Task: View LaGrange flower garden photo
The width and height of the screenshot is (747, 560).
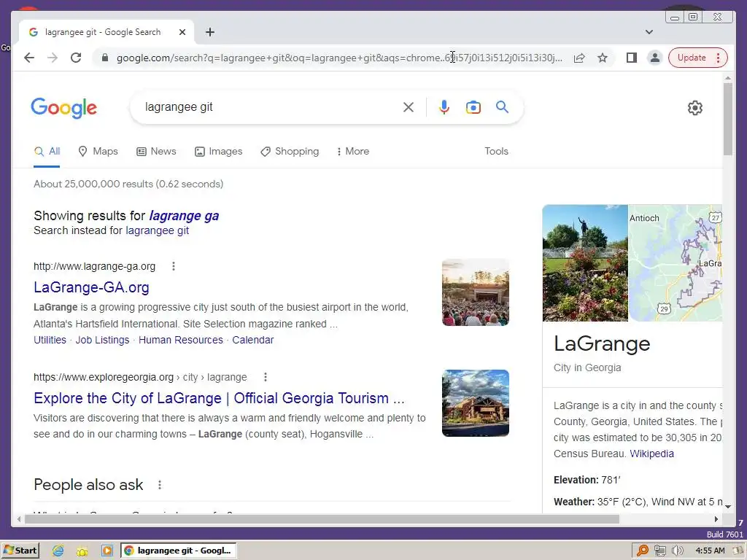Action: point(585,262)
